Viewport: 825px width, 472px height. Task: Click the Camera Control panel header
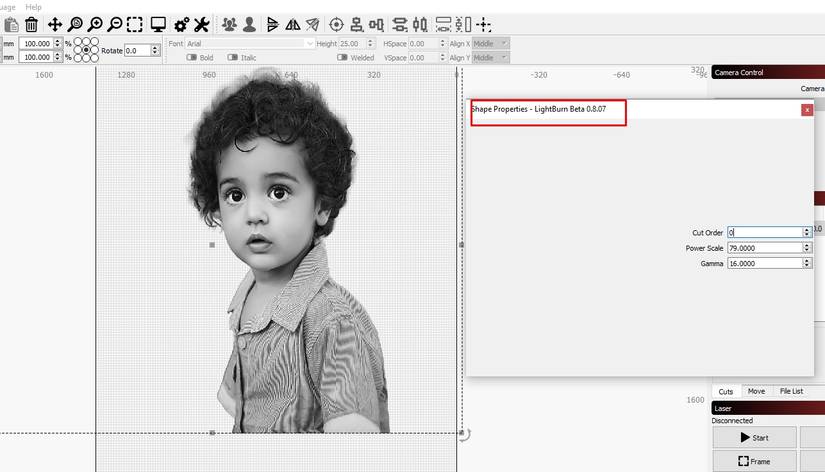768,72
